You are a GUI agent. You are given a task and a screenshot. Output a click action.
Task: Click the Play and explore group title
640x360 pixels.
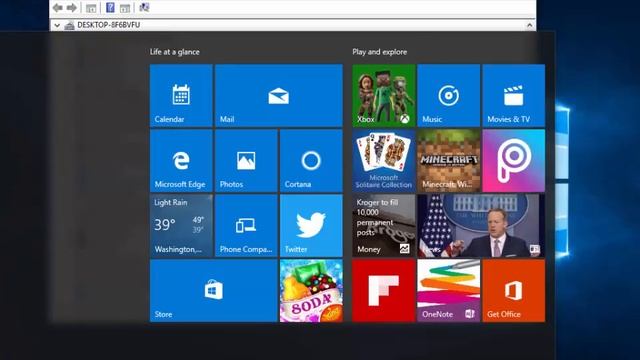click(380, 52)
